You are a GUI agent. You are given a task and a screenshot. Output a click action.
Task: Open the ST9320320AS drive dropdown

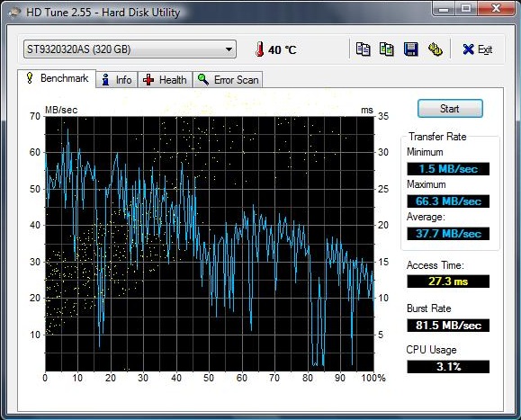130,49
